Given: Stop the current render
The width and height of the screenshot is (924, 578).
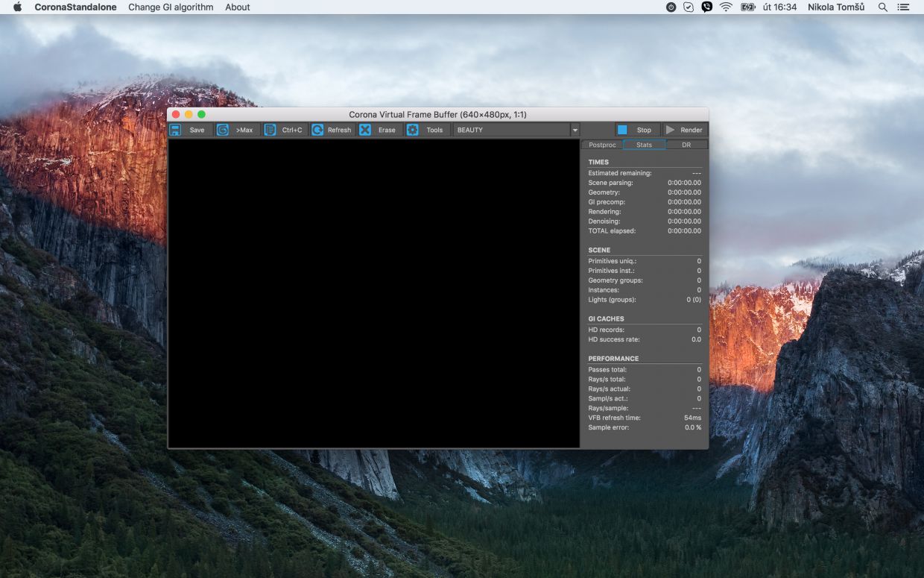Looking at the screenshot, I should pos(637,130).
